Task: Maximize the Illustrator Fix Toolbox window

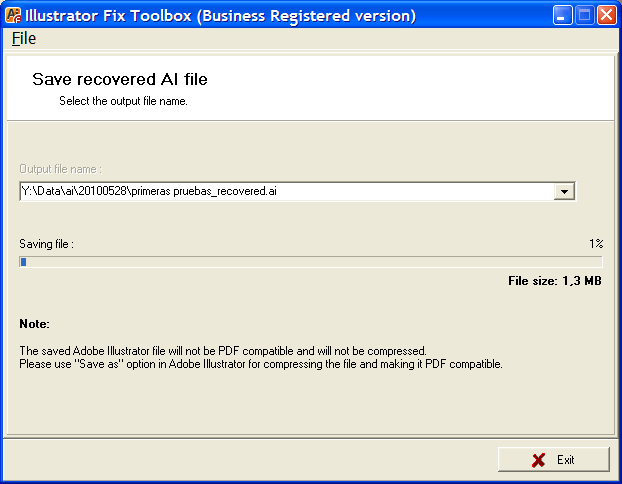Action: point(586,15)
